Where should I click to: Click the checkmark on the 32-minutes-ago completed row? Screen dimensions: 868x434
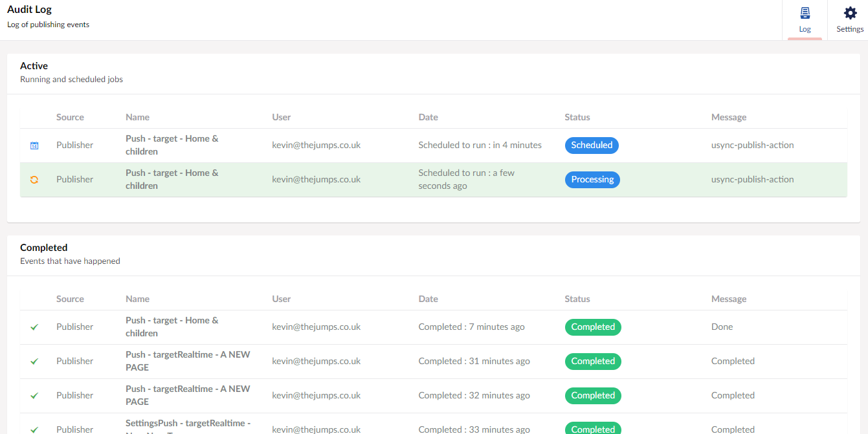(x=34, y=395)
